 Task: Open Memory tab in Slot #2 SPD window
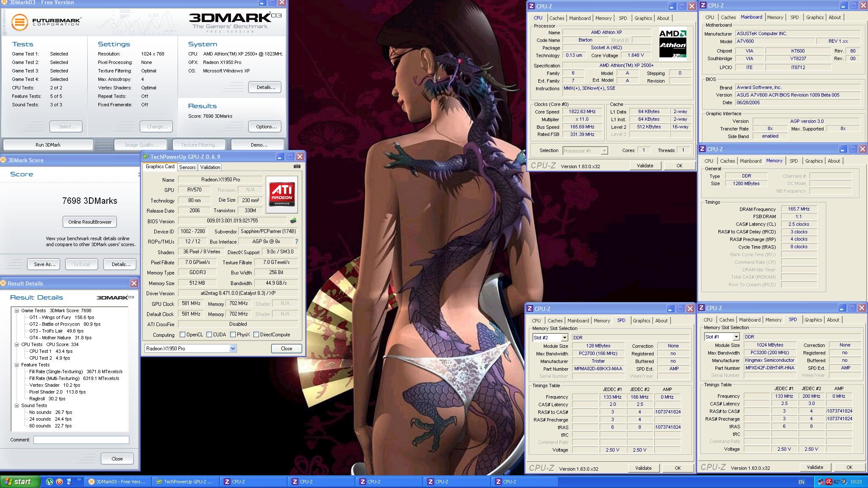(x=601, y=321)
